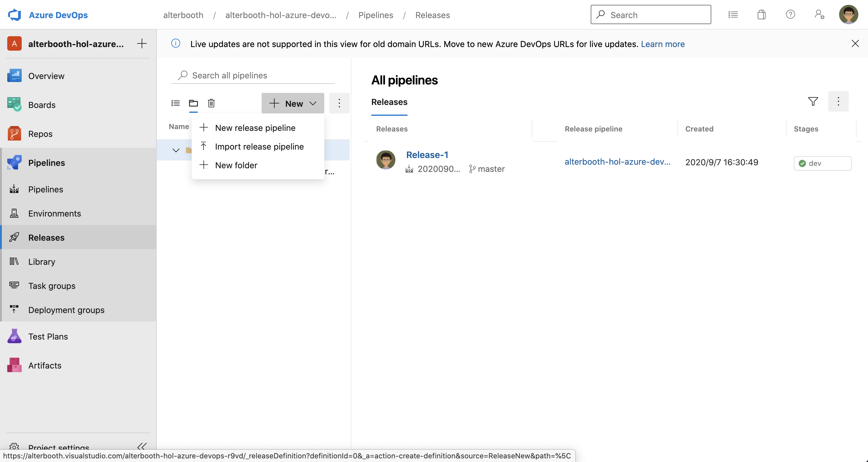Image resolution: width=868 pixels, height=462 pixels.
Task: Click the deleted pipelines trash icon
Action: (x=211, y=103)
